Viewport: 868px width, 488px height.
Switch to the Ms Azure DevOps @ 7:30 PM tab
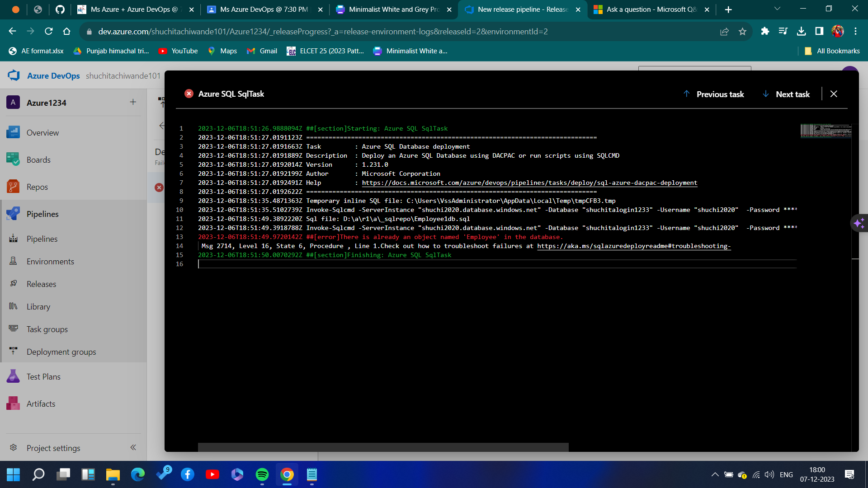click(x=264, y=9)
